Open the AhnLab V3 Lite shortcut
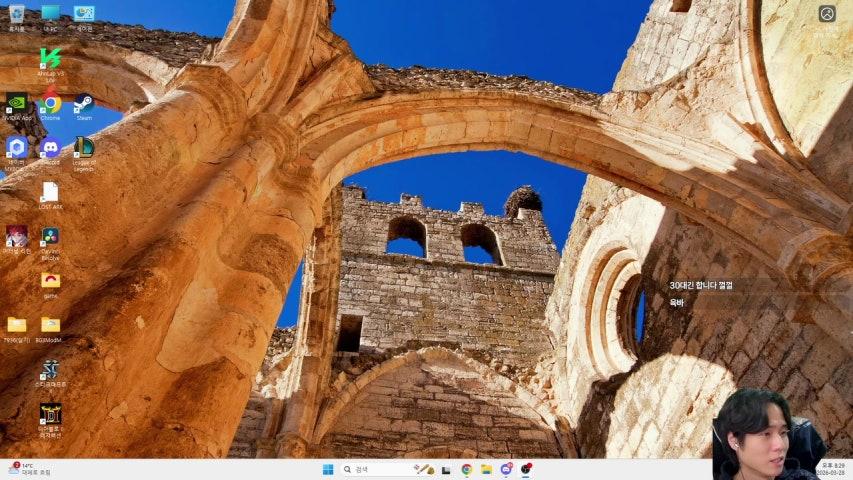 tap(50, 58)
